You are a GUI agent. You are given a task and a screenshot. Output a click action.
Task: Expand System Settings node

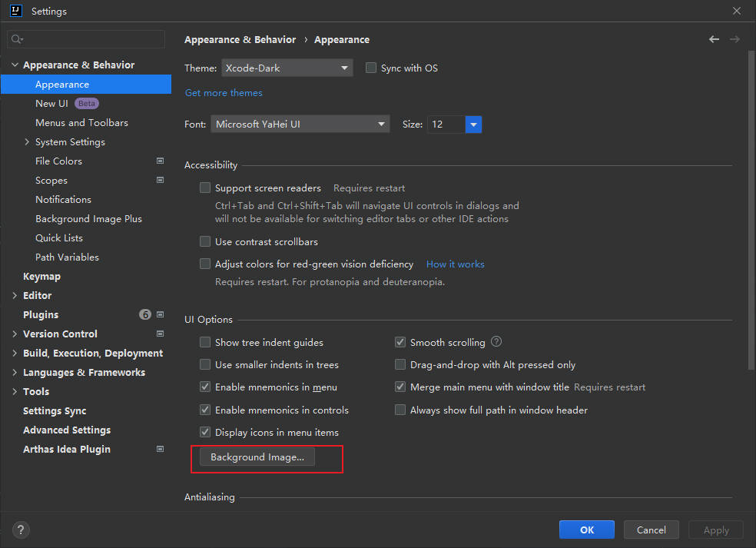(x=27, y=142)
